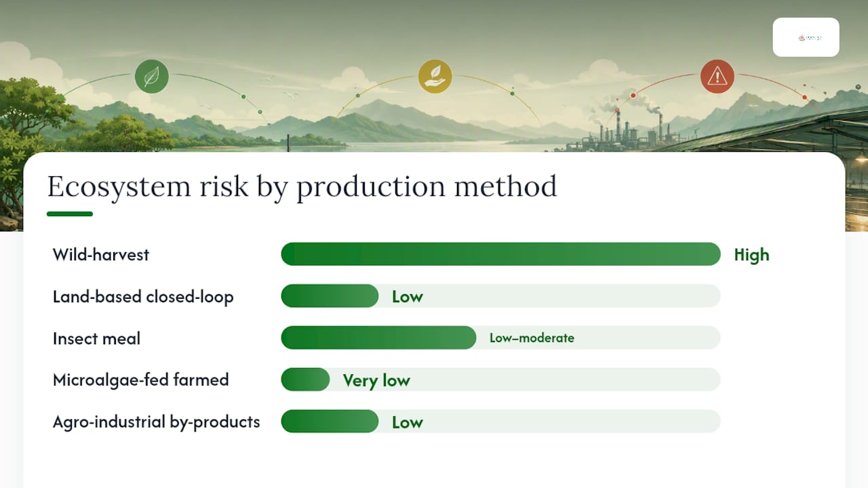Viewport: 868px width, 488px height.
Task: Select the Wild-harvest risk bar
Action: point(500,254)
